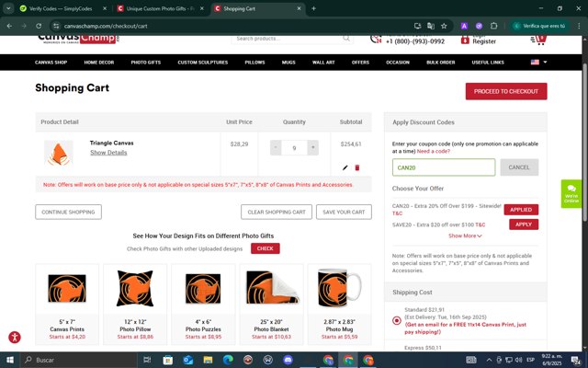
Task: Open the shopping cart icon in header
Action: [538, 40]
